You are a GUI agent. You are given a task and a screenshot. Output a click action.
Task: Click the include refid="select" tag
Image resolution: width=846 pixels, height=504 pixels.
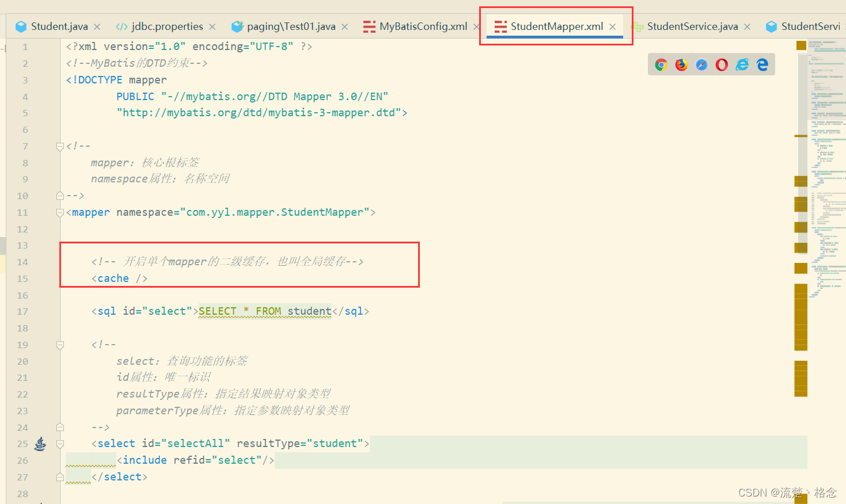point(196,460)
